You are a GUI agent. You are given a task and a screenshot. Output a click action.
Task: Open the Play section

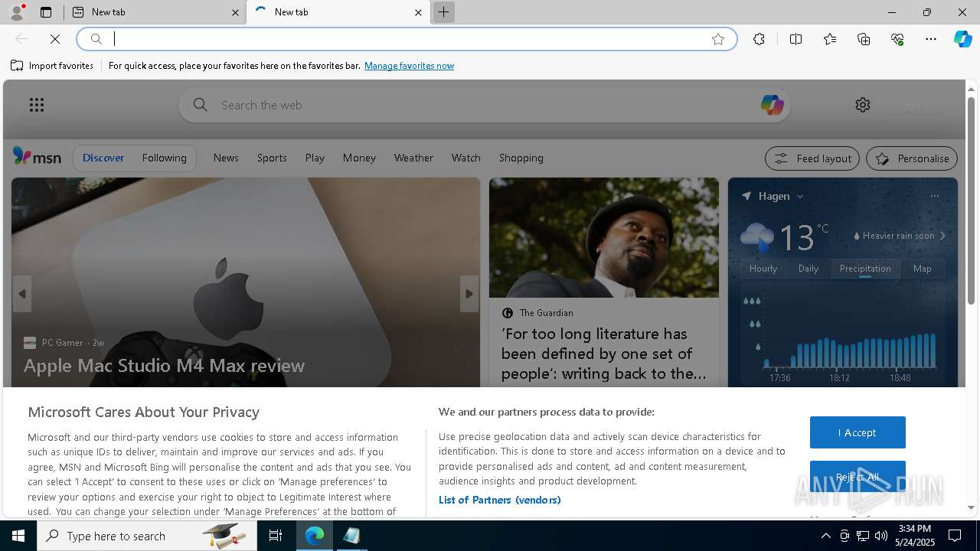(x=315, y=158)
